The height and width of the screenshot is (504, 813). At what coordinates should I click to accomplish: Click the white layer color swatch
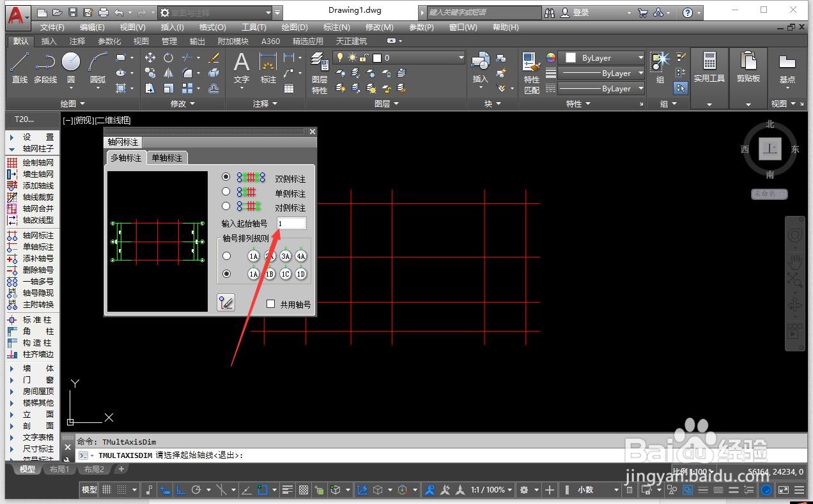point(377,57)
